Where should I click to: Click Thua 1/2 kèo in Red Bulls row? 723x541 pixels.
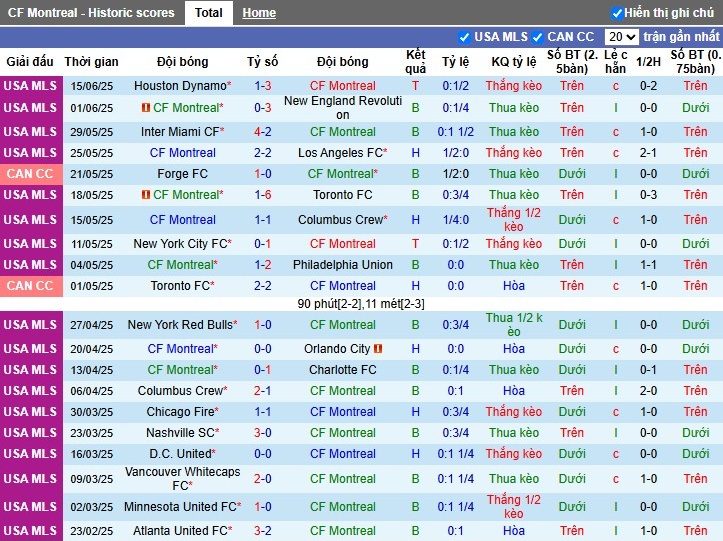click(x=514, y=325)
